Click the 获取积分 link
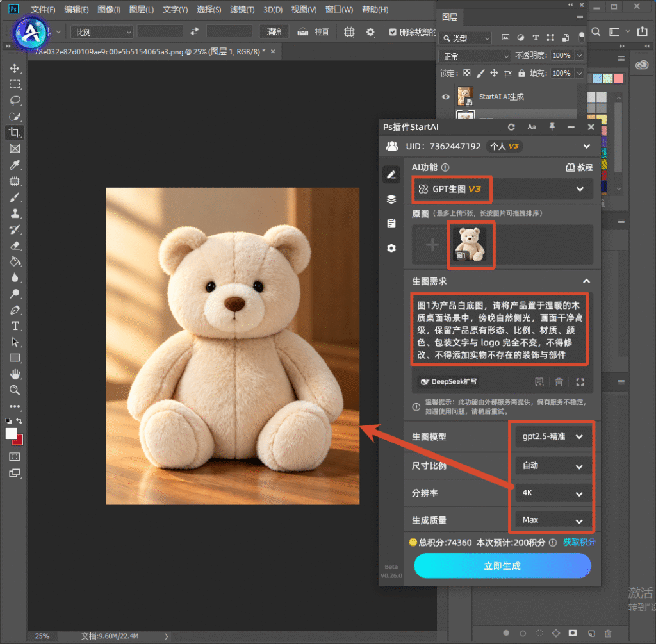This screenshot has height=644, width=656. (x=579, y=542)
